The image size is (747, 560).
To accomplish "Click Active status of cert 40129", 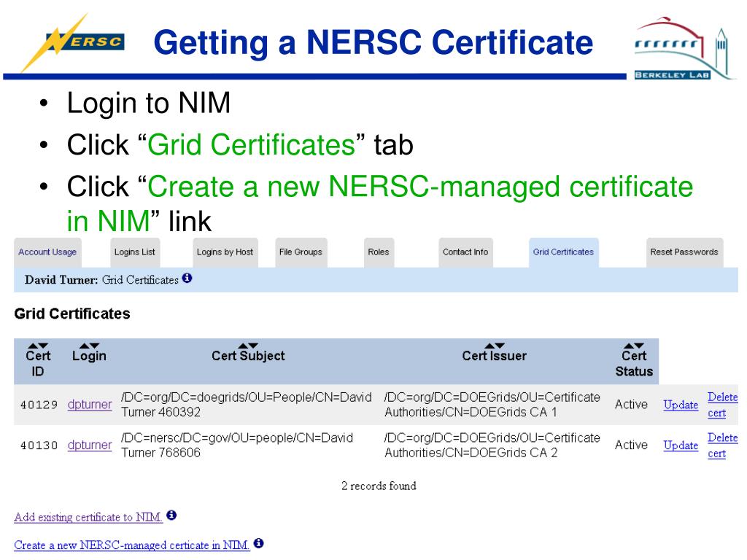I will [631, 404].
